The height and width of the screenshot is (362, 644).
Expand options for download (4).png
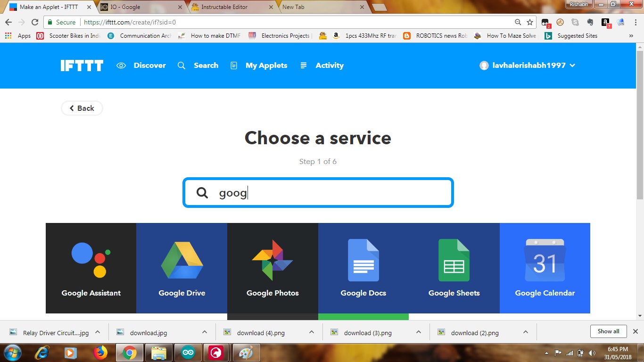pyautogui.click(x=312, y=332)
